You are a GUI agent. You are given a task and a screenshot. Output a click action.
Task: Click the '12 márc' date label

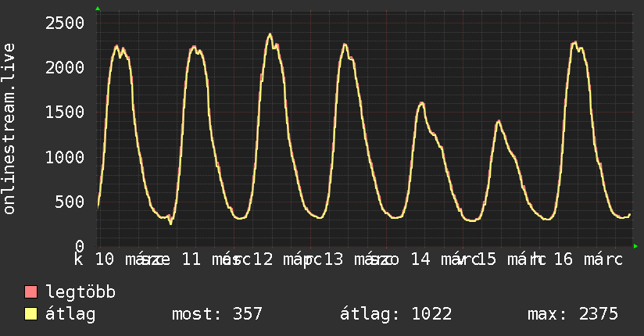point(288,259)
